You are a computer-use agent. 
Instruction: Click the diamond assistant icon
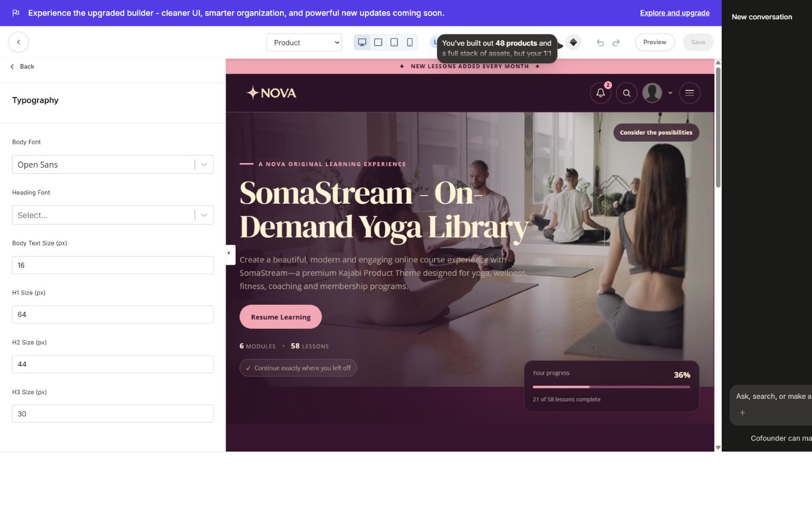(573, 42)
